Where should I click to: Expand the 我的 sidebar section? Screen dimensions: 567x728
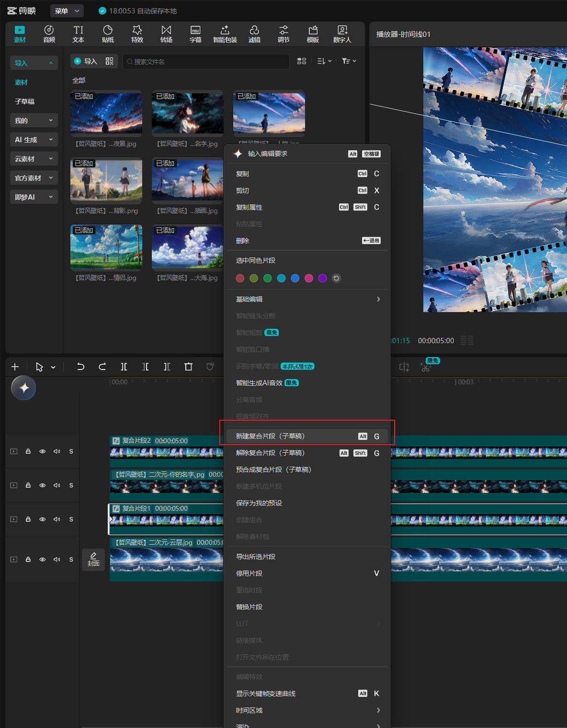click(x=34, y=121)
